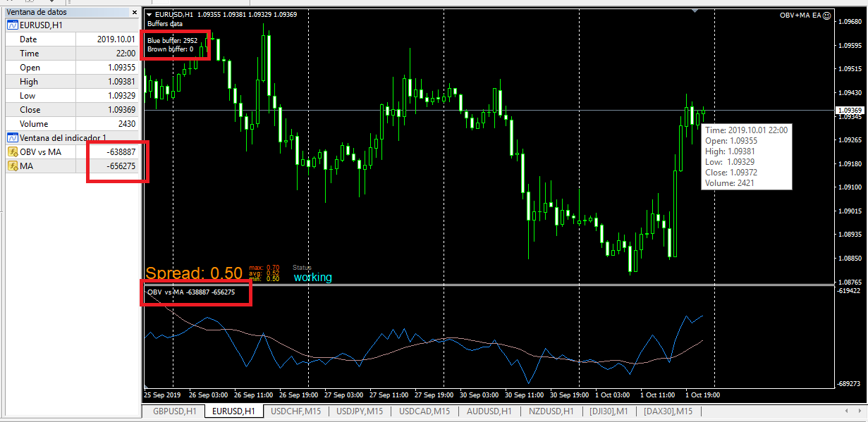Click the Volume value 2430

click(x=127, y=124)
